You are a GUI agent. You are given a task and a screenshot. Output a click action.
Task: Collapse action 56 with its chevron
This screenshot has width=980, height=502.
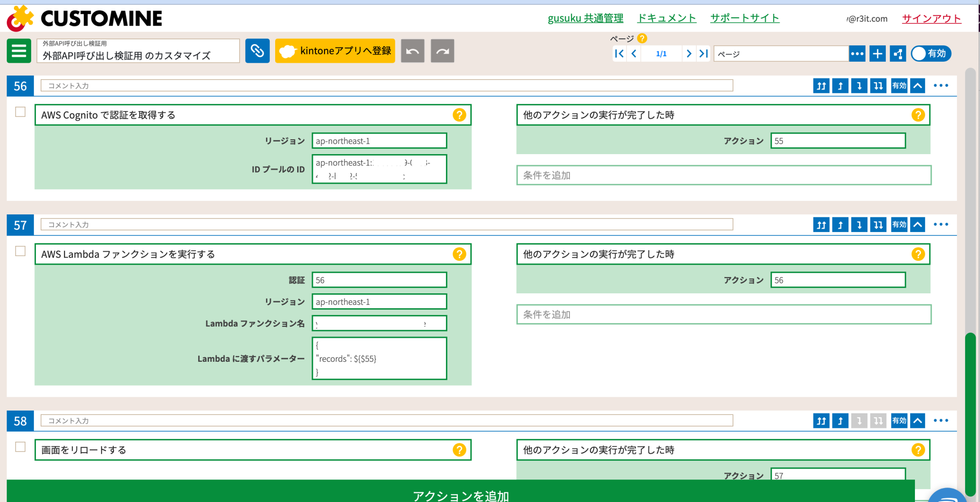917,85
